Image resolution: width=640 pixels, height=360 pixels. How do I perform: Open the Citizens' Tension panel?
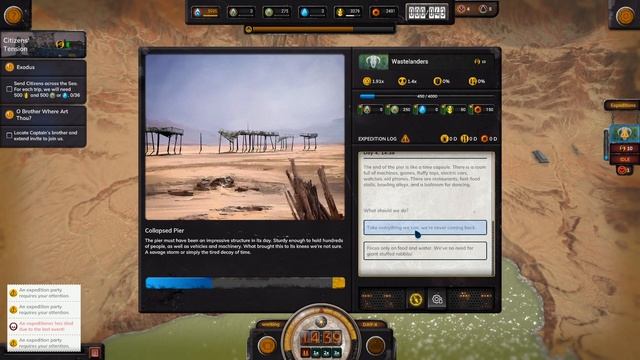coord(43,44)
